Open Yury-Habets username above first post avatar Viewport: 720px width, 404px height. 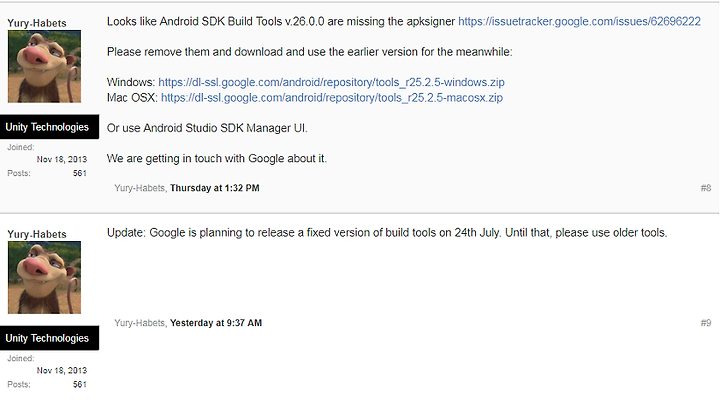(37, 23)
